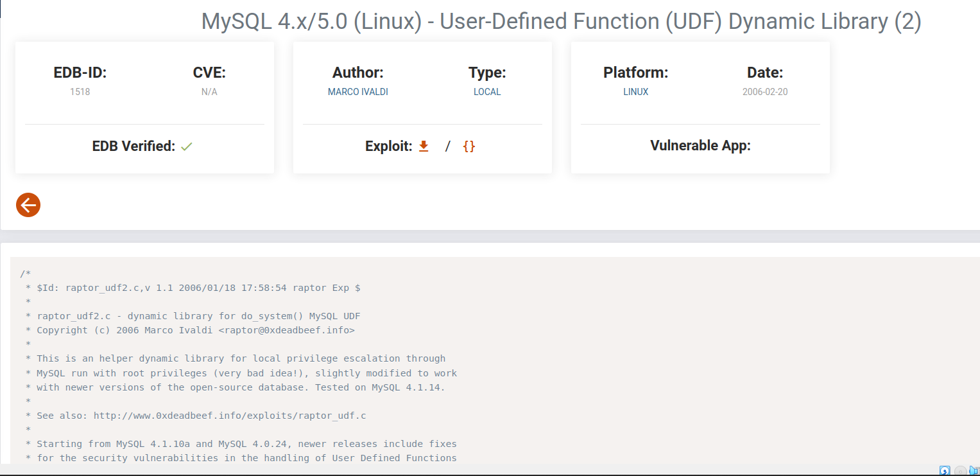
Task: Click 'with newer versions of the open-source' line
Action: coord(235,387)
